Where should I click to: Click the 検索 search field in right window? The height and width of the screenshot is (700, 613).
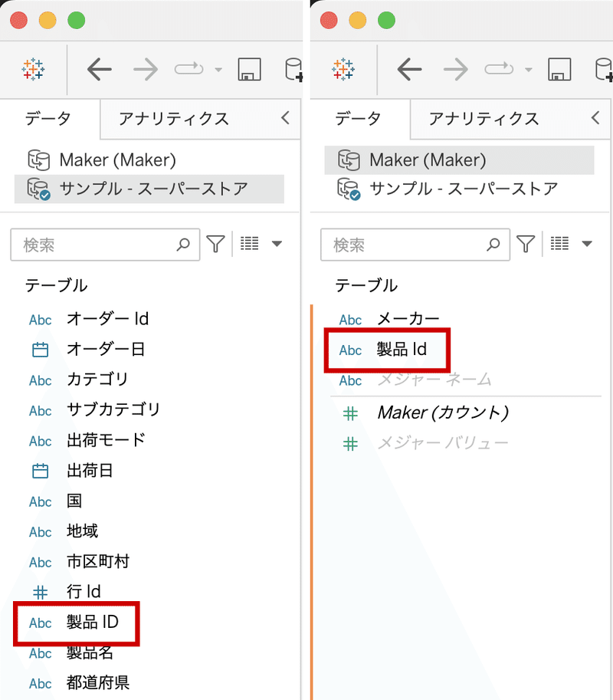(415, 245)
